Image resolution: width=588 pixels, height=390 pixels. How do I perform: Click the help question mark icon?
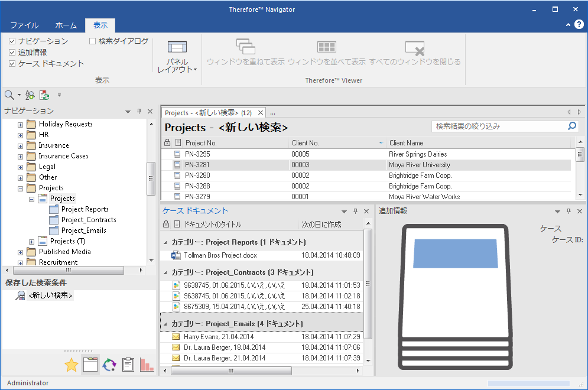579,24
